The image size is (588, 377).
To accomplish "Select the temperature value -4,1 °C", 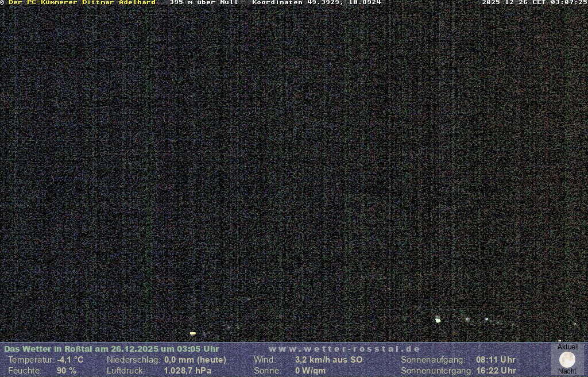I will (x=70, y=360).
